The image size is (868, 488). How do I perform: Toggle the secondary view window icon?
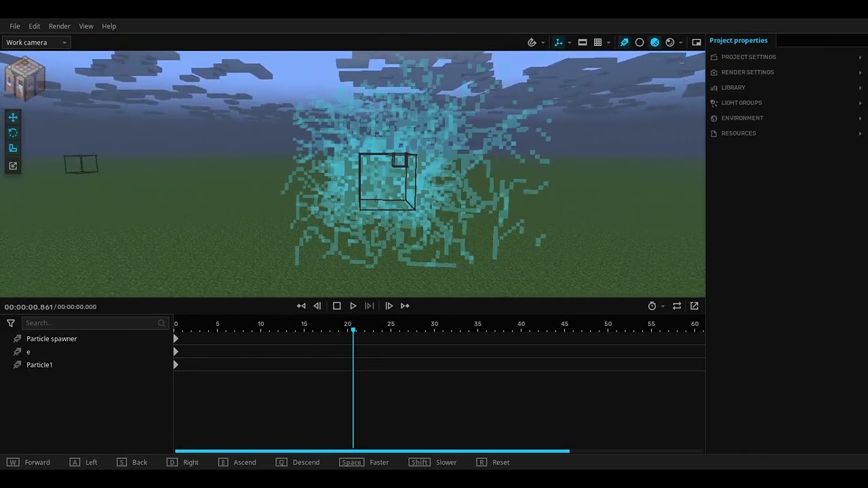point(696,42)
